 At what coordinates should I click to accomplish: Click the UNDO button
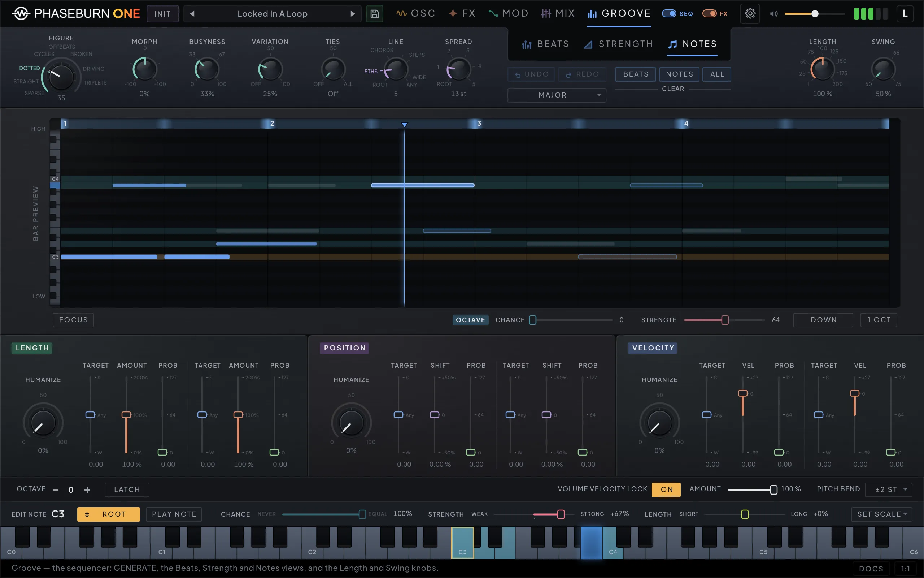pyautogui.click(x=532, y=74)
